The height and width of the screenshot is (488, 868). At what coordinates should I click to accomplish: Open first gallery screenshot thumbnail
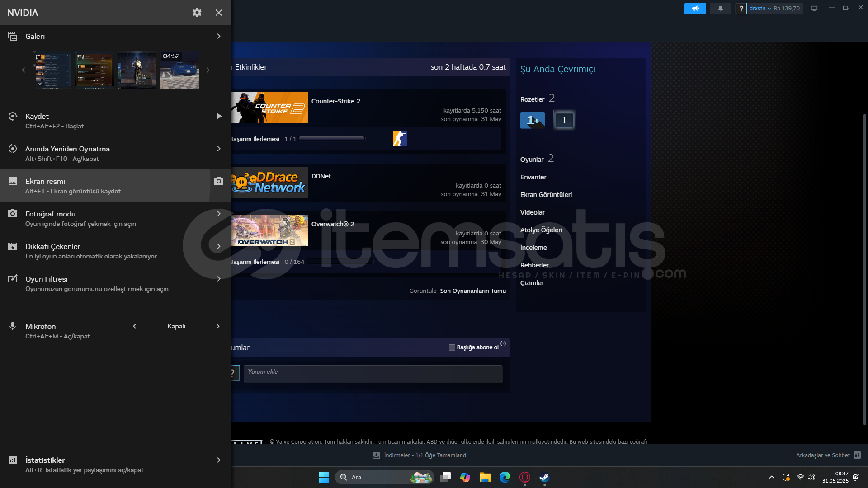[x=53, y=70]
